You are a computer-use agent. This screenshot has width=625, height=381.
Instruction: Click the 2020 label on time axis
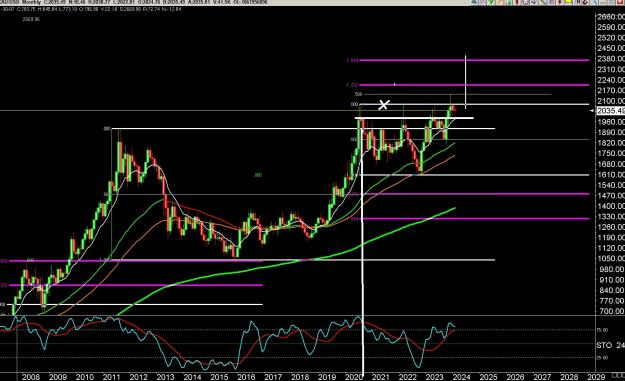click(x=353, y=377)
